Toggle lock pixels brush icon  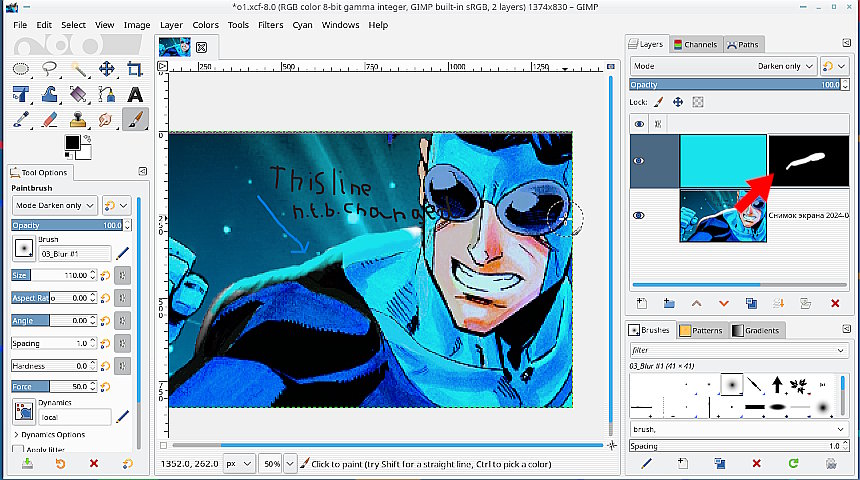pyautogui.click(x=659, y=102)
